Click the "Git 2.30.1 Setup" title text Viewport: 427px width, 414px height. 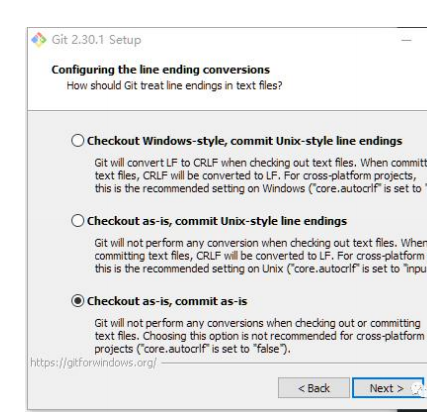[x=96, y=40]
